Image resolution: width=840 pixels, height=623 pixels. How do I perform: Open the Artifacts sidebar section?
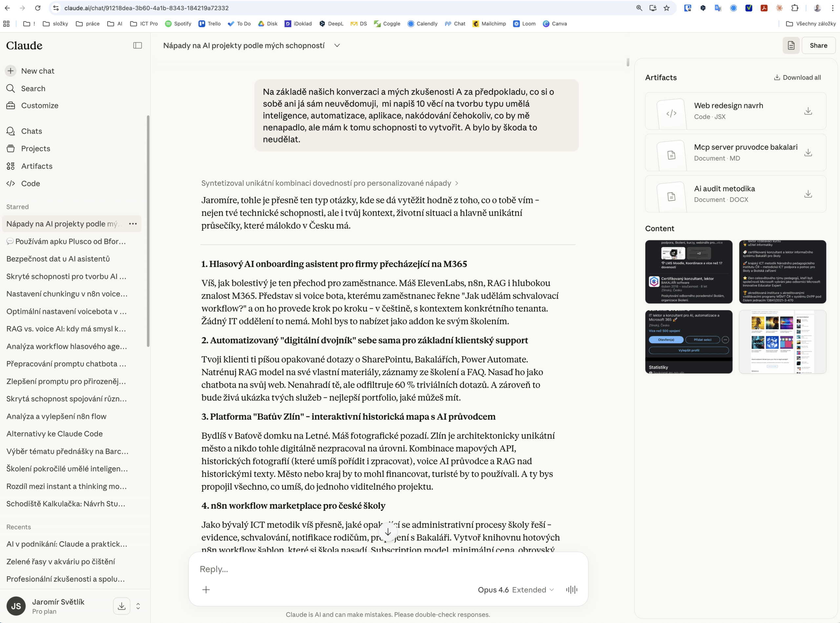click(x=36, y=166)
